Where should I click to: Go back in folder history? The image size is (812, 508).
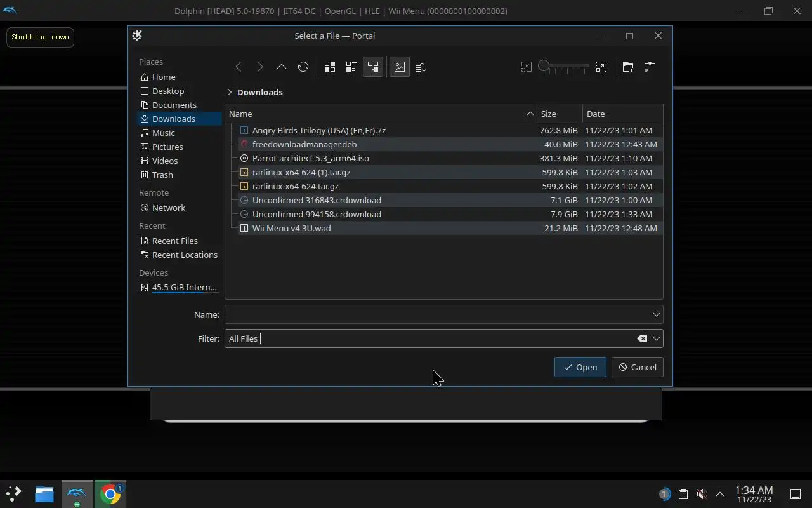239,67
